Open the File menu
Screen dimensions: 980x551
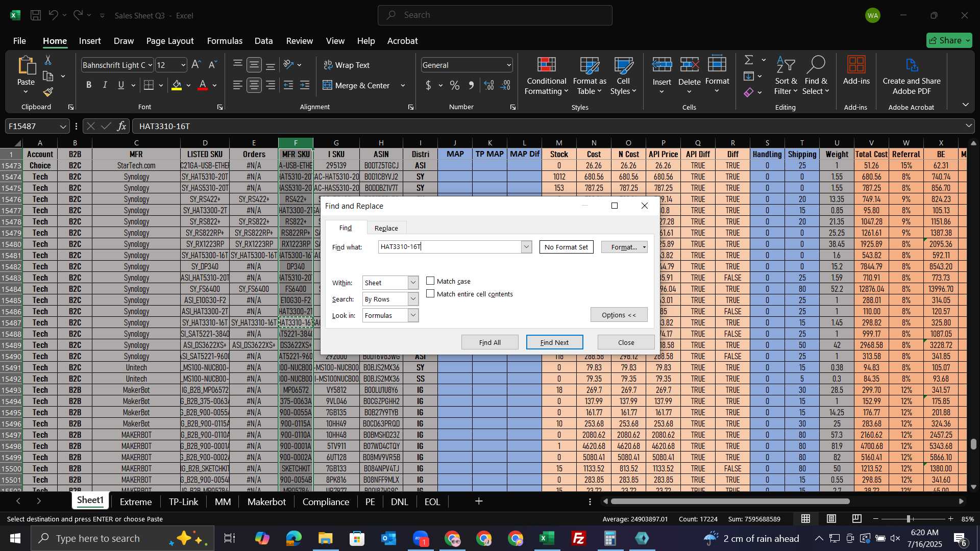(x=19, y=41)
